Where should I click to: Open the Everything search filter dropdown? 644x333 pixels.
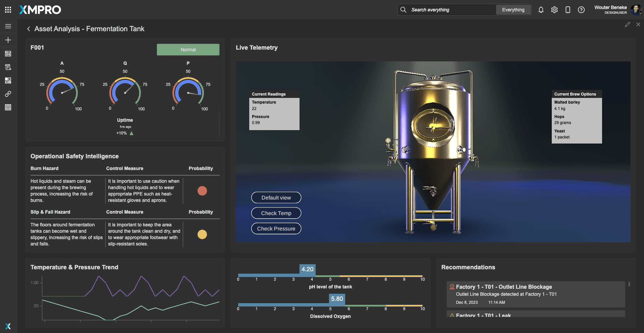pyautogui.click(x=513, y=10)
